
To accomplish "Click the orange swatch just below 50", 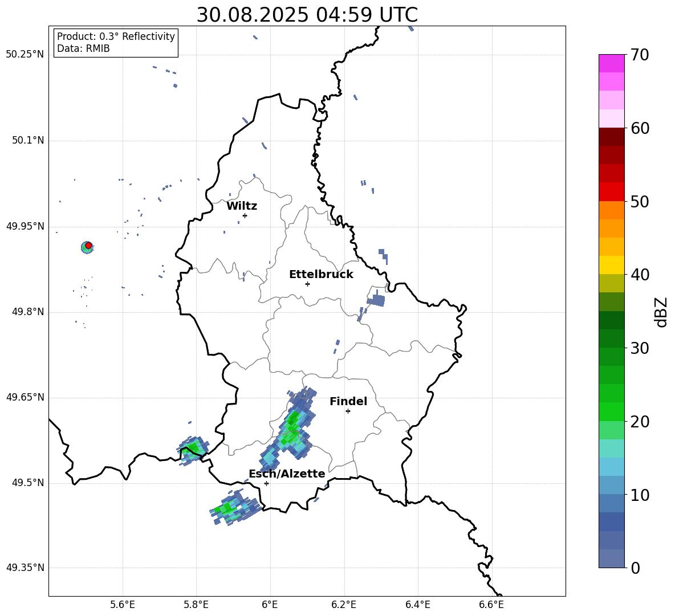I will (611, 210).
